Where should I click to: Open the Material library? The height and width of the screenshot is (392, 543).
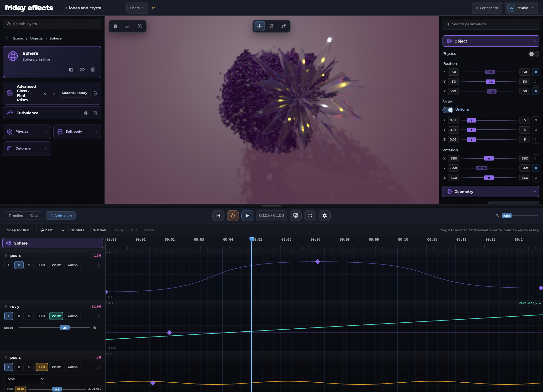(x=75, y=93)
